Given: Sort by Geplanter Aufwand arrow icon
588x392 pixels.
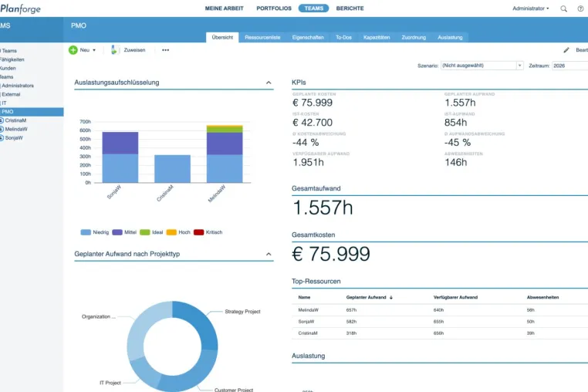Looking at the screenshot, I should 390,297.
